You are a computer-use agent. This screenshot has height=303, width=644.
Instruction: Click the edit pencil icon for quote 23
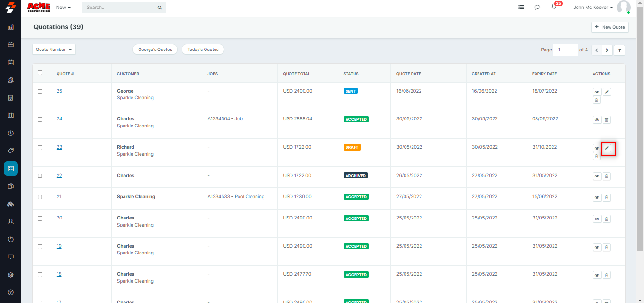point(607,148)
